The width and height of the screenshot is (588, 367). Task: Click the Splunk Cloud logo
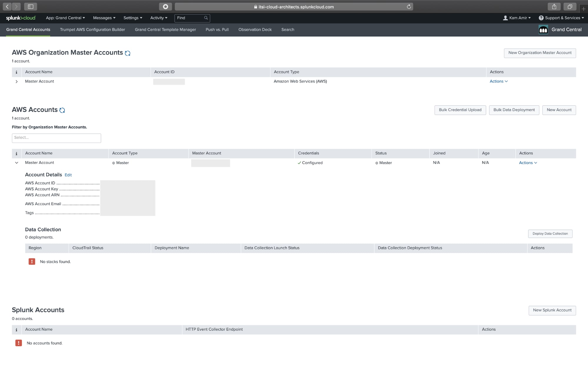[21, 18]
